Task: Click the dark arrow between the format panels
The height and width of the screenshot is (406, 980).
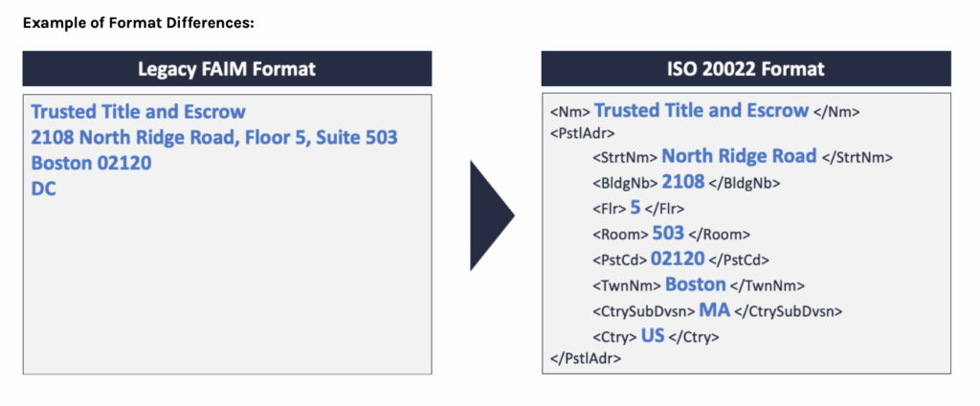Action: click(x=490, y=215)
